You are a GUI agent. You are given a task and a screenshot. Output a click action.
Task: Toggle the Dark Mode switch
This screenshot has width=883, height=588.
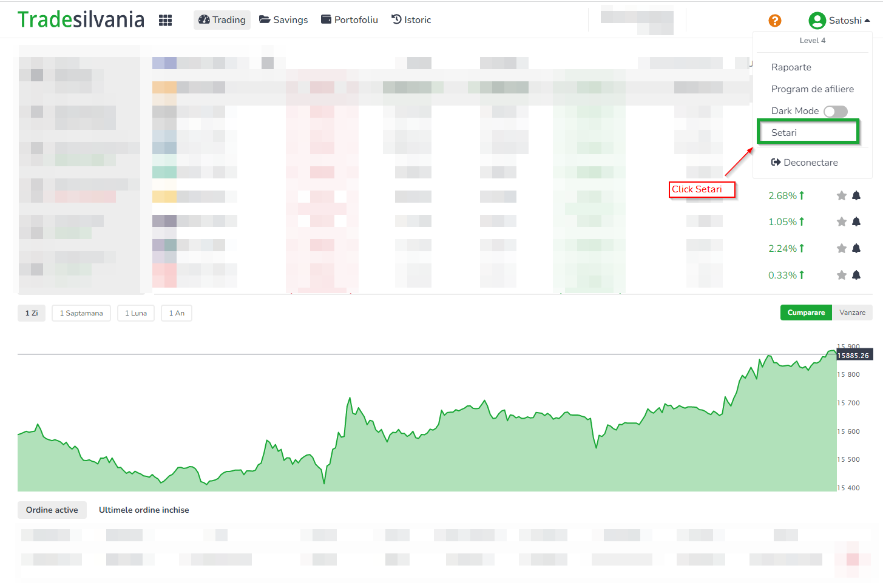(x=835, y=111)
